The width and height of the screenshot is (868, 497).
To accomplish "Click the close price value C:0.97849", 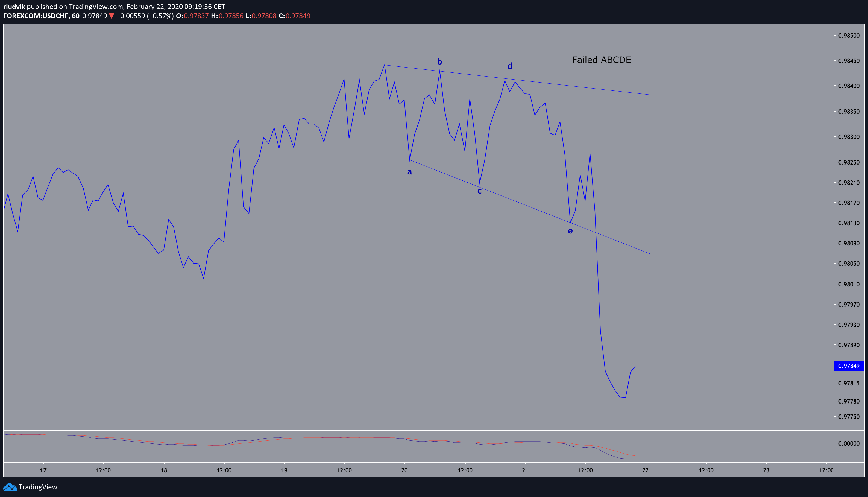I will 294,16.
